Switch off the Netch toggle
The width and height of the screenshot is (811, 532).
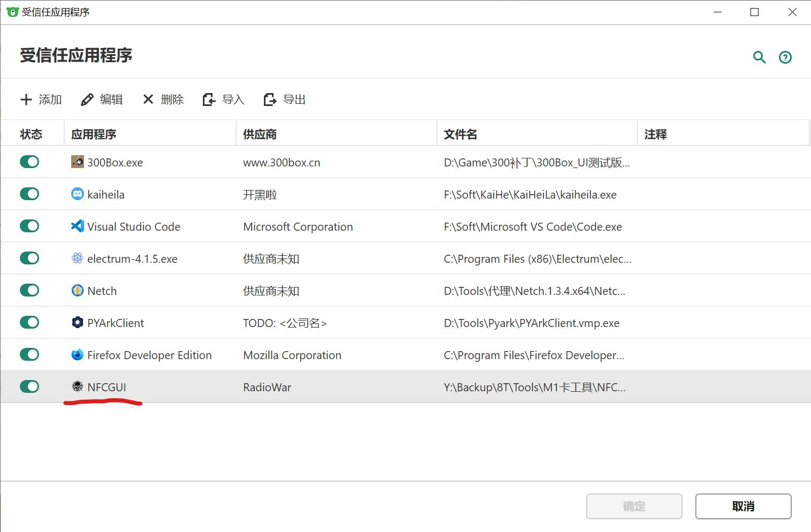pos(29,290)
